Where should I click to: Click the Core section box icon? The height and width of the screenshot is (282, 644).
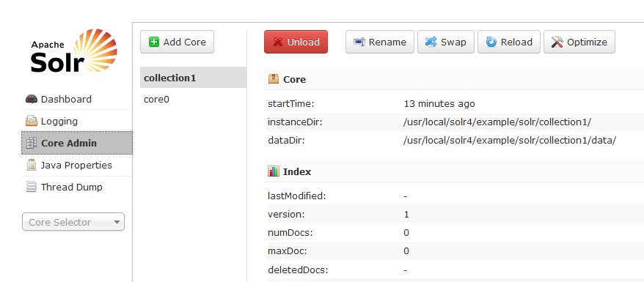click(x=274, y=78)
